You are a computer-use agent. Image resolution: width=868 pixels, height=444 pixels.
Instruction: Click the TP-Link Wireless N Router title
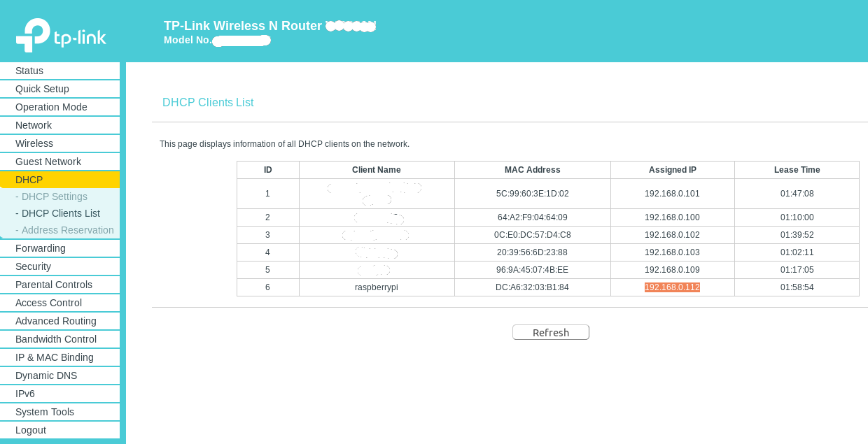point(243,26)
